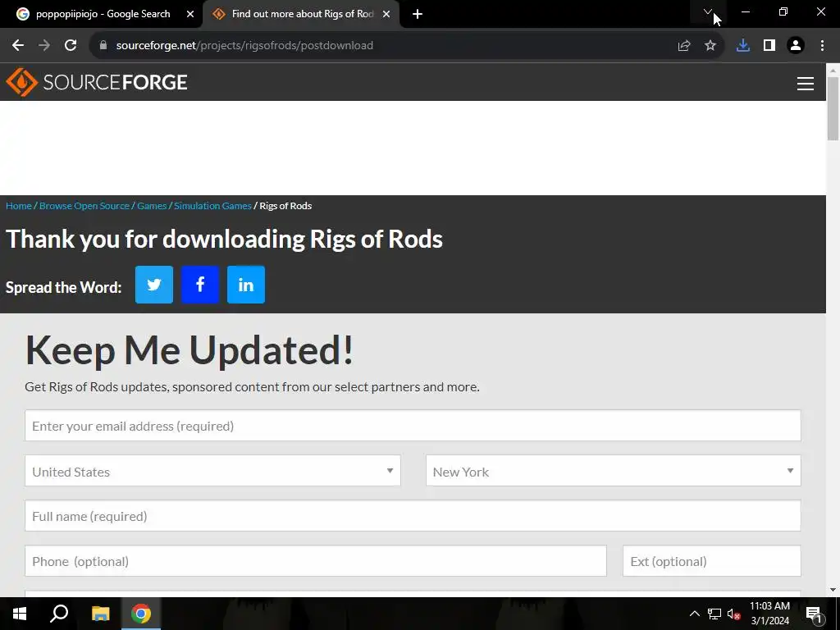Screen dimensions: 840x630
Task: Select Find out more about Rigs tab
Action: 301,14
